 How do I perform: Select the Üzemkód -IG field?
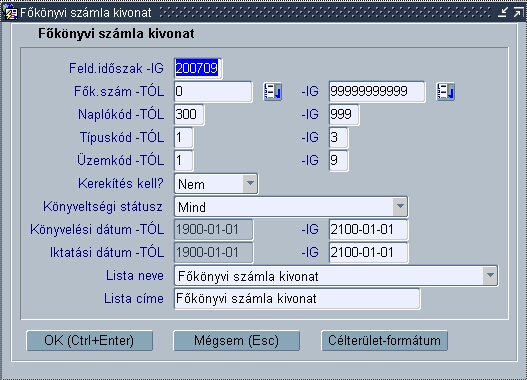pyautogui.click(x=338, y=161)
